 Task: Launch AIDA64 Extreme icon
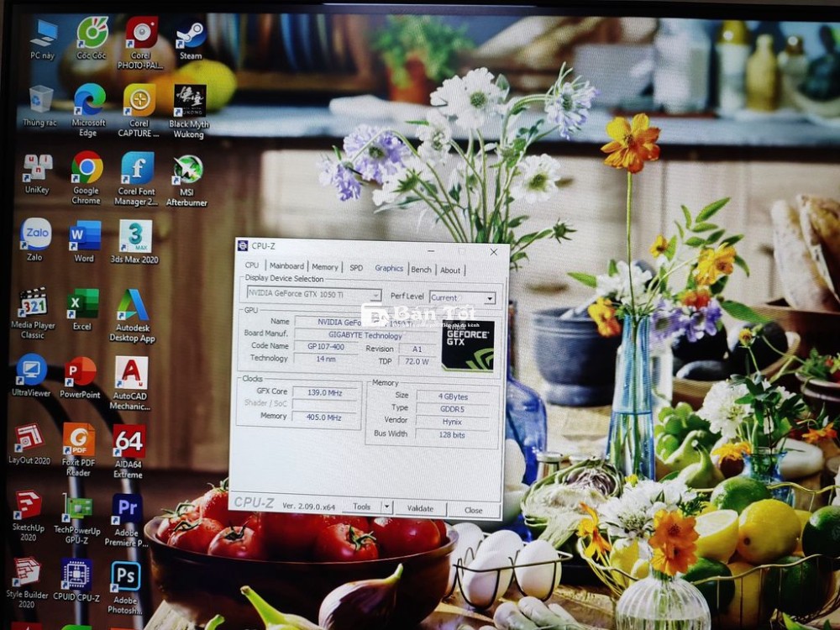pos(129,452)
